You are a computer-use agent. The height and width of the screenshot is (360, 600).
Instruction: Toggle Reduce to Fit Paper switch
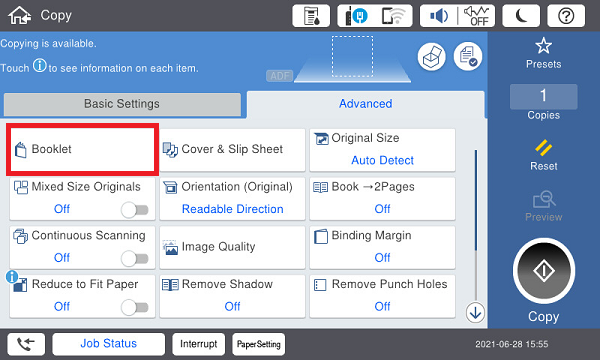click(135, 307)
